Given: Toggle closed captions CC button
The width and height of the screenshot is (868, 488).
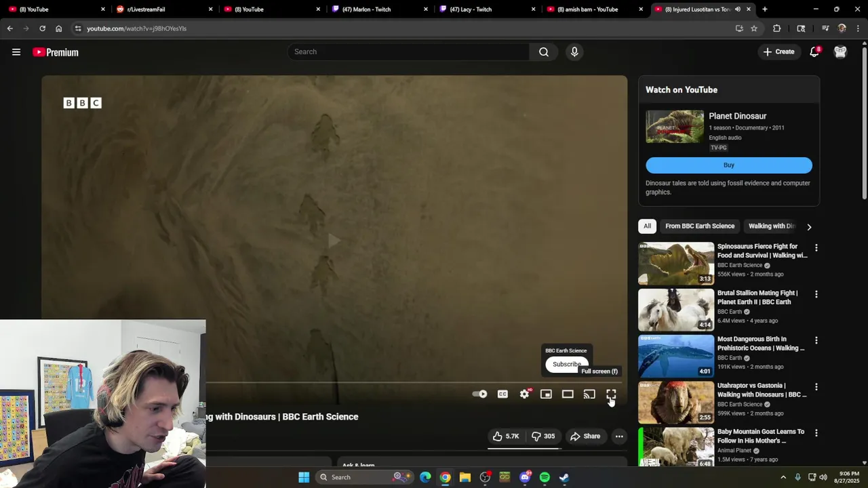Looking at the screenshot, I should tap(502, 394).
